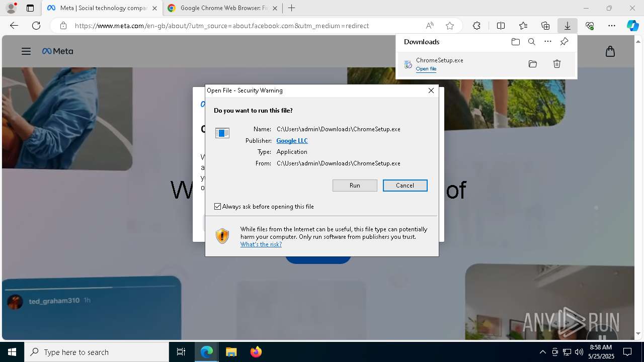Click the taskbar search box
This screenshot has width=644, height=362.
click(97, 352)
